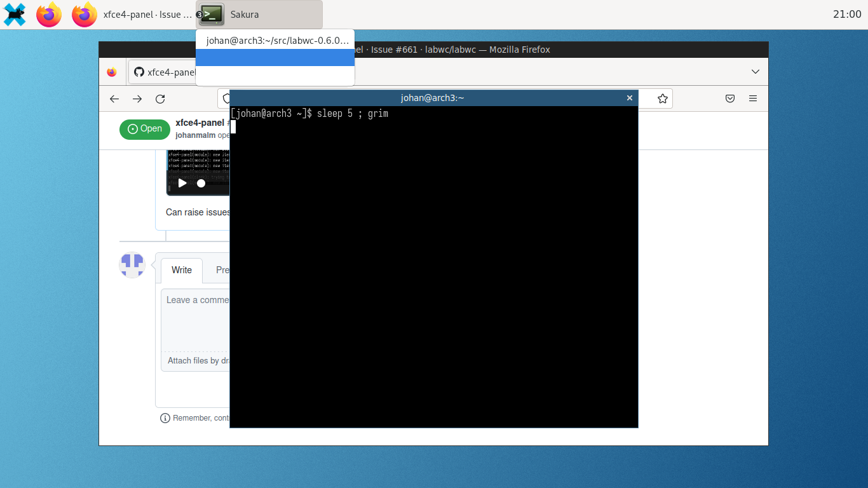Launch Firefox from the panel launcher icon
The image size is (868, 488).
pos(49,14)
